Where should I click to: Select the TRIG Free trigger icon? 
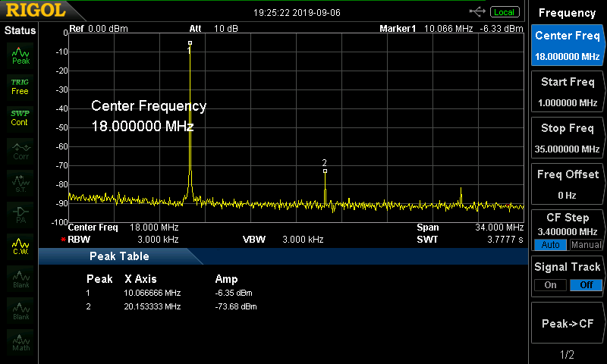pos(20,86)
